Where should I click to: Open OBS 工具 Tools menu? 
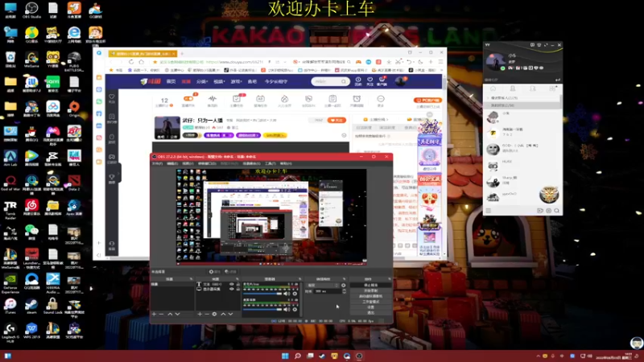270,163
